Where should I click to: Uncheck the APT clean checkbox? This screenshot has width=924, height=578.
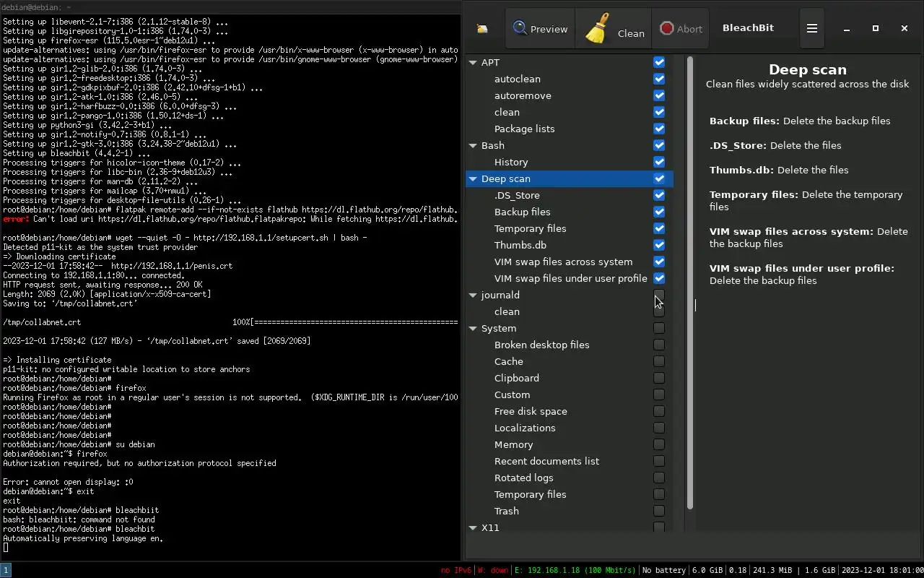pos(659,112)
